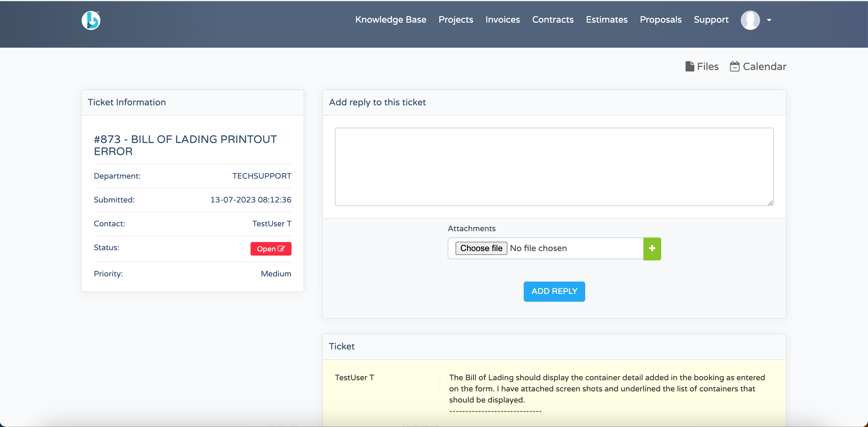Select the TECHSUPPORT department value
This screenshot has width=868, height=427.
262,176
